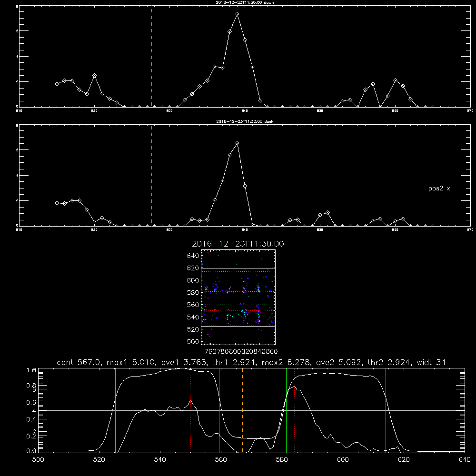Click 'ave2 5.092' in the statistics line
Image resolution: width=476 pixels, height=476 pixels.
pos(339,362)
